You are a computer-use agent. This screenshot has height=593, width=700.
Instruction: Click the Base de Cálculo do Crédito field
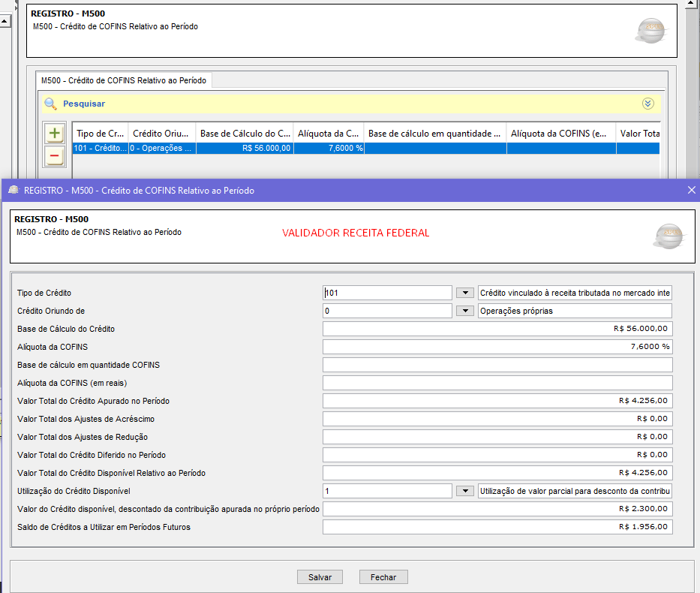pos(497,329)
